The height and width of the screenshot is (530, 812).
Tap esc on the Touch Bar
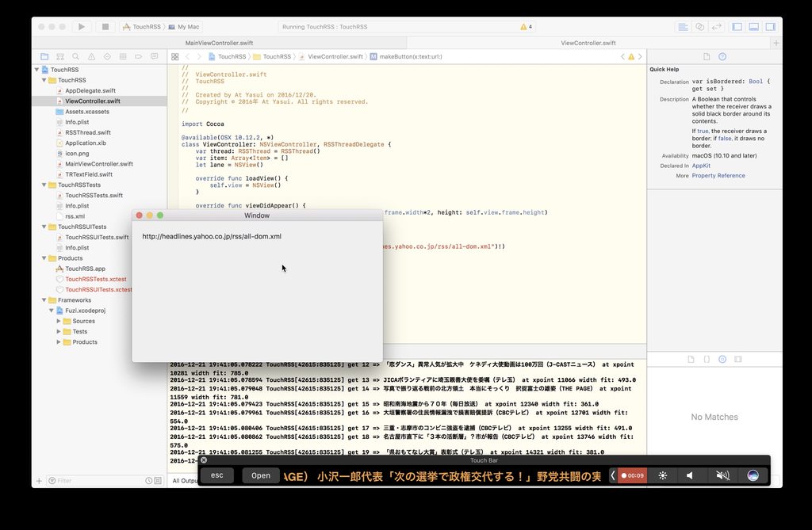point(217,475)
